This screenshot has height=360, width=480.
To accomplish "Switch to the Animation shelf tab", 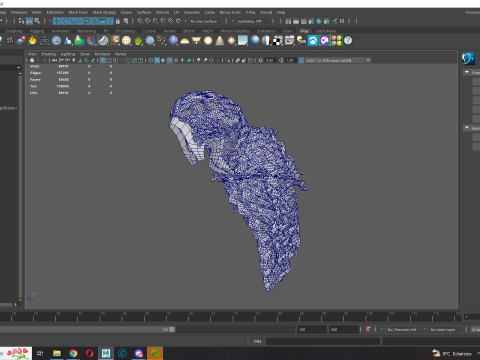I will (61, 31).
